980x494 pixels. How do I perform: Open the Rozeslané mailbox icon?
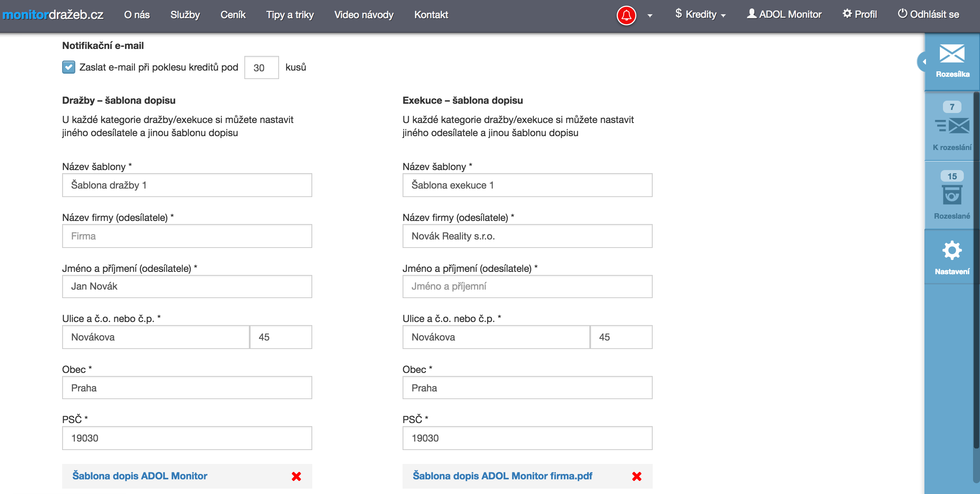(x=952, y=195)
